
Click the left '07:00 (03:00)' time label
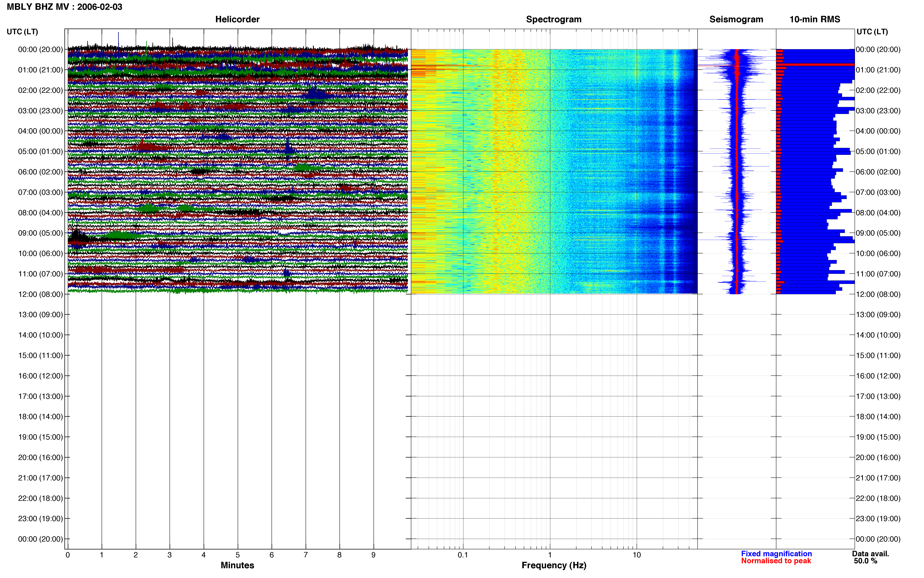(x=41, y=192)
